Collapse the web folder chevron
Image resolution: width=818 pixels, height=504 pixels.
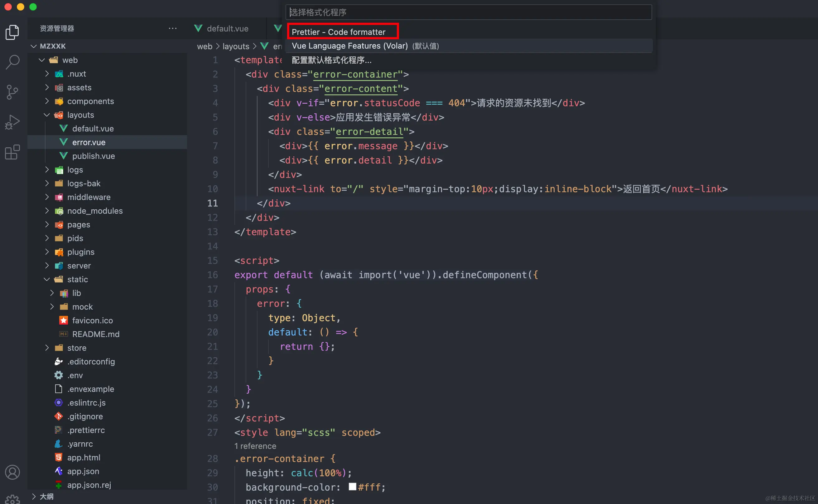pos(42,60)
